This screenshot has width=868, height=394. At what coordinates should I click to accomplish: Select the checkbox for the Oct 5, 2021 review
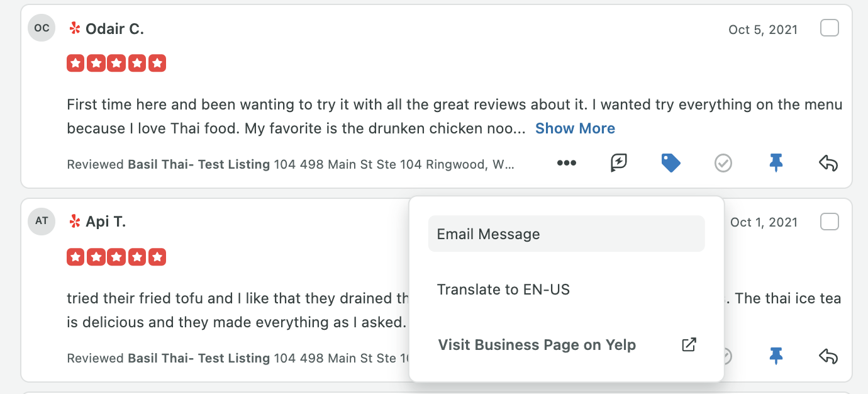tap(830, 28)
